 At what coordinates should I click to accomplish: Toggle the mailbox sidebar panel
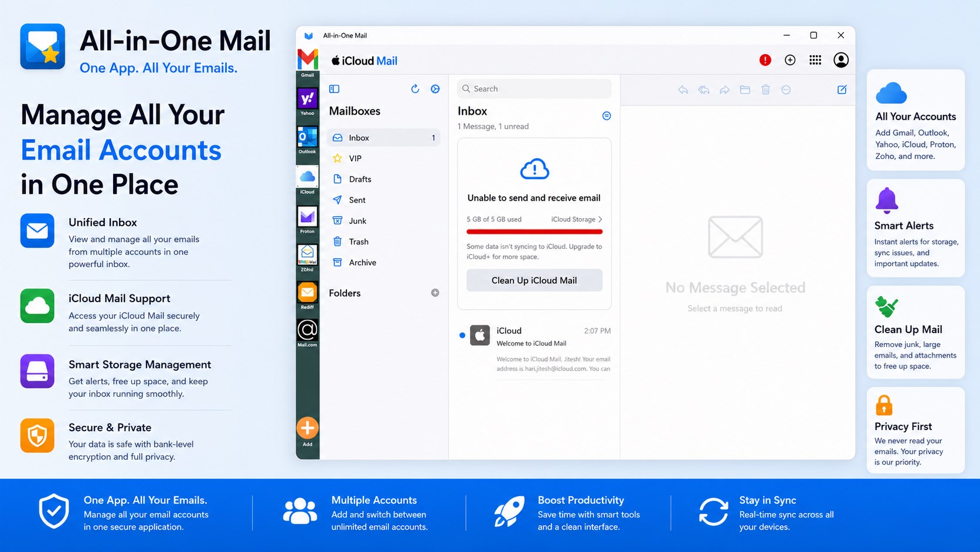tap(334, 89)
